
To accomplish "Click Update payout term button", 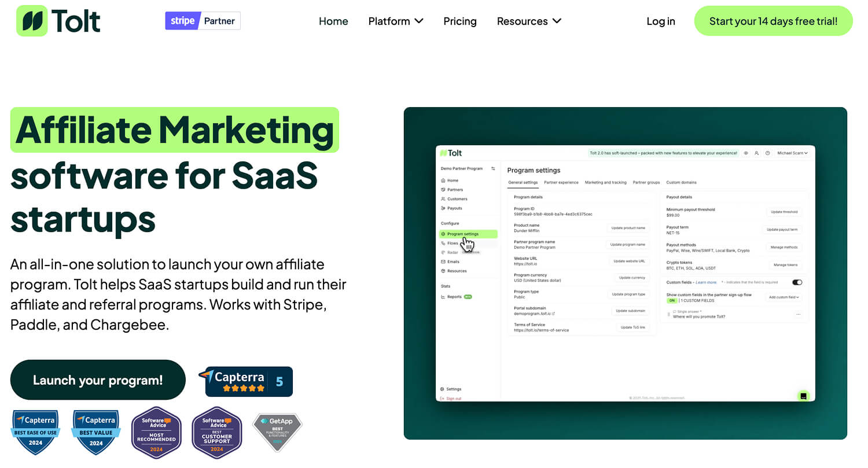I will click(x=782, y=230).
